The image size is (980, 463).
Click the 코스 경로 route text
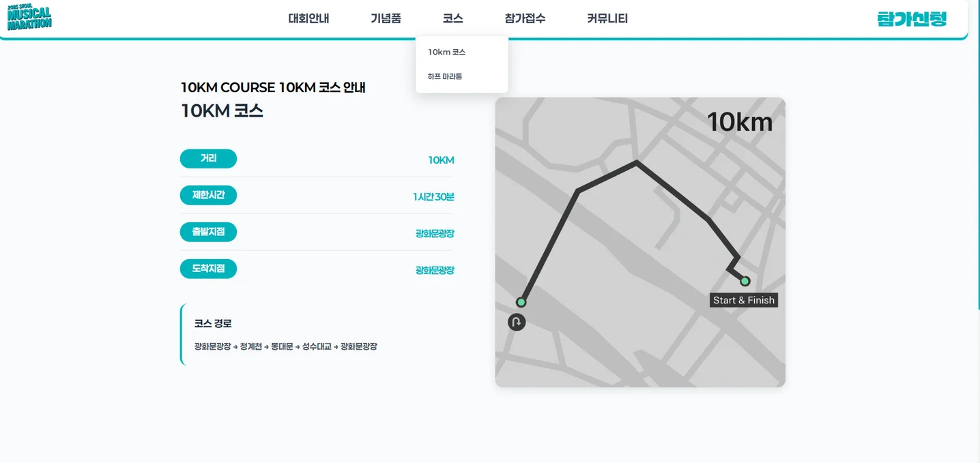(x=285, y=346)
